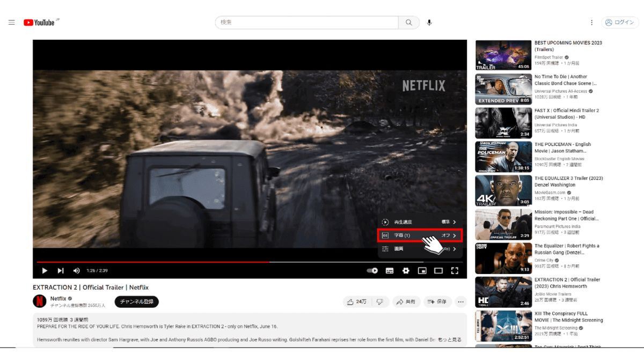This screenshot has height=362, width=644.
Task: Click the player settings gear icon
Action: (x=406, y=271)
